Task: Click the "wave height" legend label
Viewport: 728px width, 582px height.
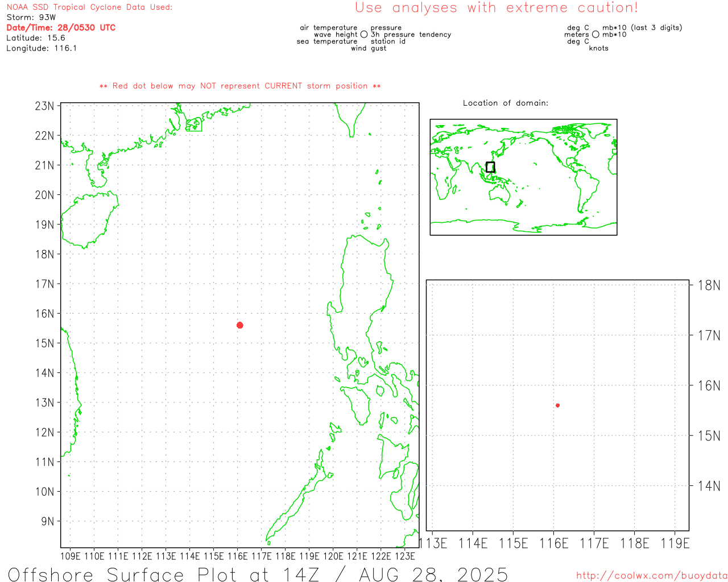Action: pyautogui.click(x=336, y=35)
